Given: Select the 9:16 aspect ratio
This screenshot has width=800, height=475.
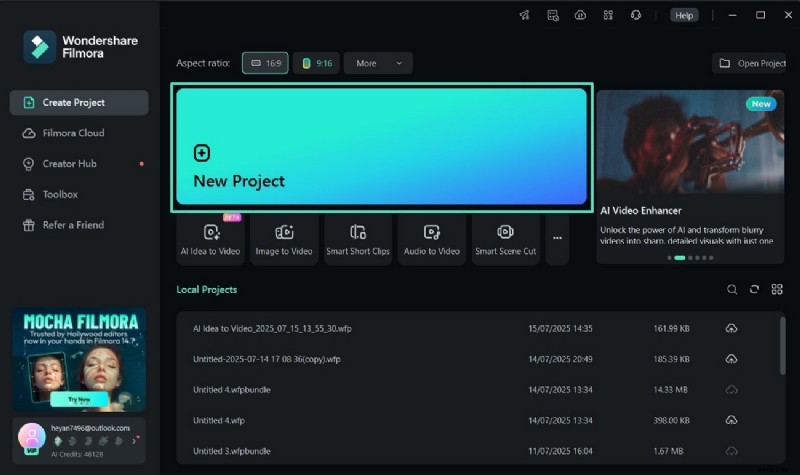Looking at the screenshot, I should pos(316,63).
